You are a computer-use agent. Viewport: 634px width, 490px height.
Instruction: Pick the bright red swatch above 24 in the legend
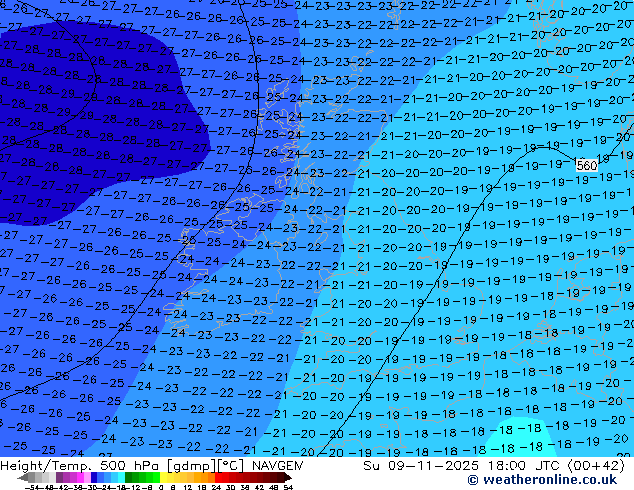pos(218,478)
